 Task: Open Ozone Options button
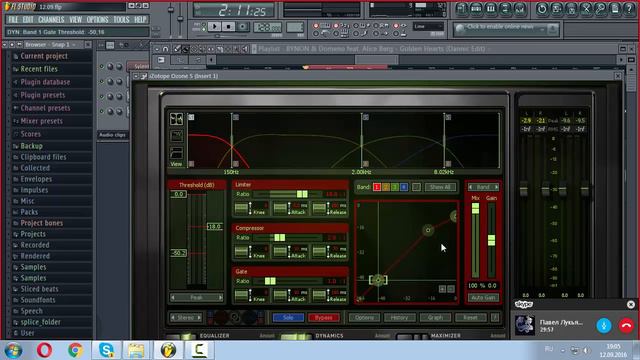364,317
